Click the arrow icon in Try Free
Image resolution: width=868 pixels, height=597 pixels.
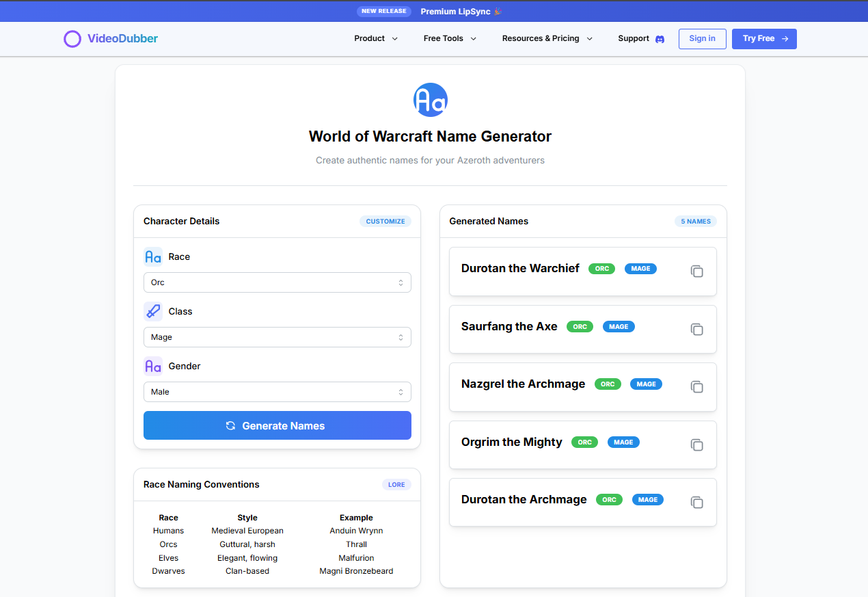pos(785,39)
